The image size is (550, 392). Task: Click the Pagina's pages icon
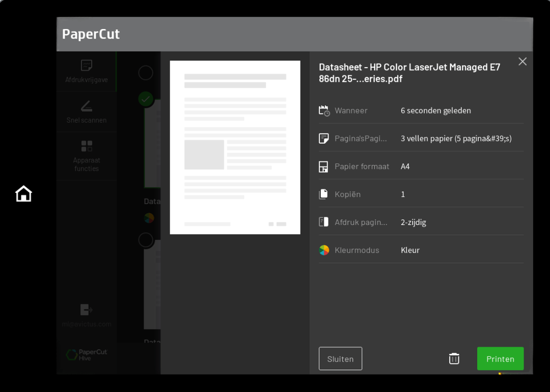pos(324,138)
